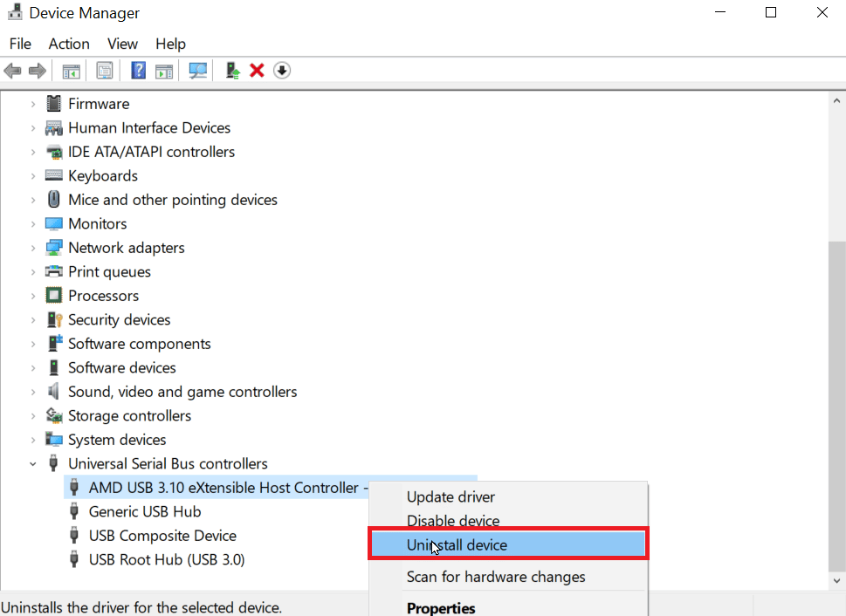The image size is (846, 616).
Task: Expand the Network adapters arrow
Action: click(33, 248)
